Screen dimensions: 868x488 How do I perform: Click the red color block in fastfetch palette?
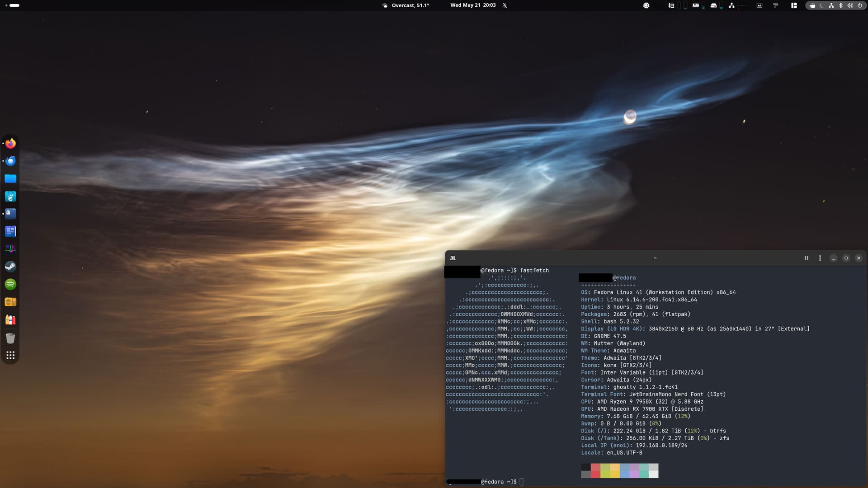click(595, 470)
